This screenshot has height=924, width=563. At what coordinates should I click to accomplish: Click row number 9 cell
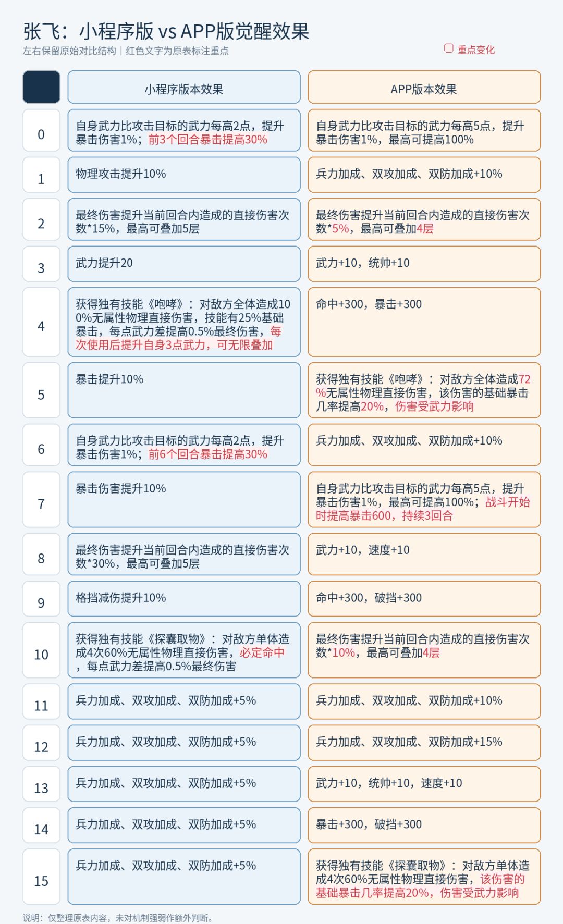click(41, 599)
